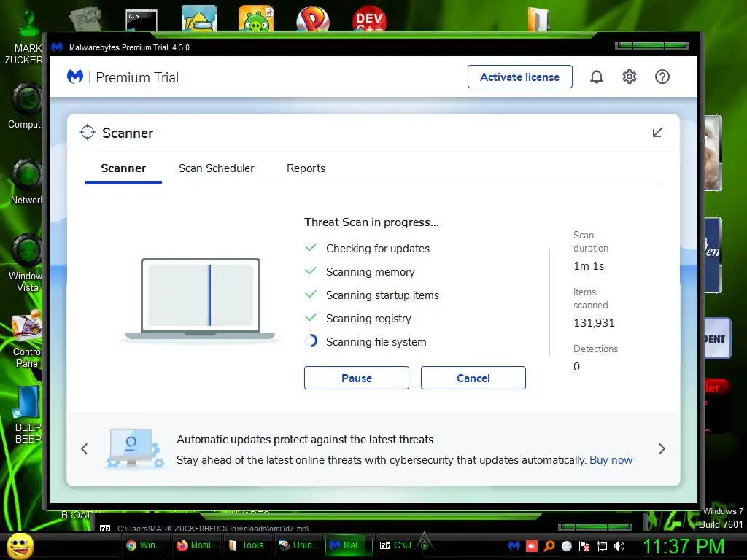
Task: Select the Scanning file system text
Action: [376, 342]
